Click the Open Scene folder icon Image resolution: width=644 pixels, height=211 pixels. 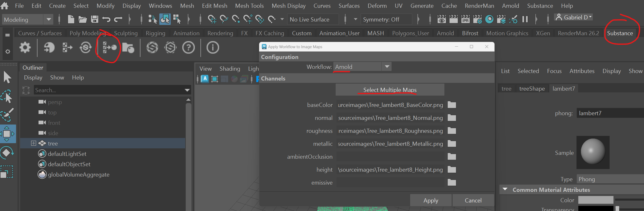click(x=83, y=19)
